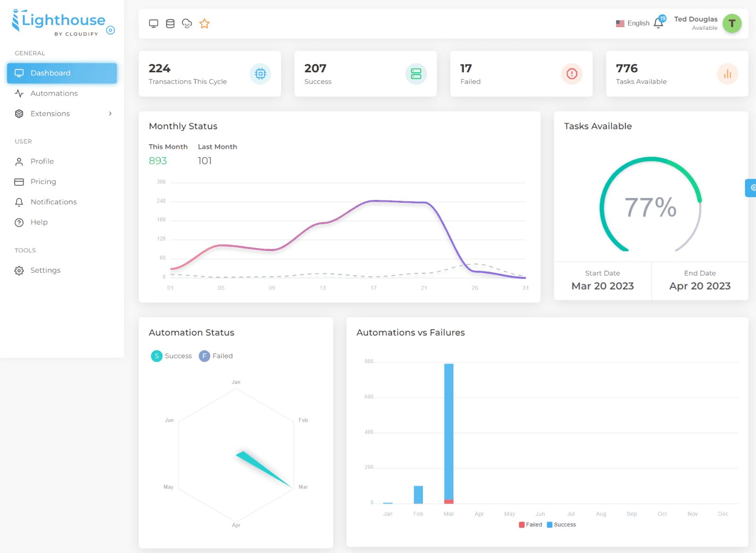The image size is (756, 553).
Task: Expand the Extensions chevron arrow
Action: coord(110,114)
